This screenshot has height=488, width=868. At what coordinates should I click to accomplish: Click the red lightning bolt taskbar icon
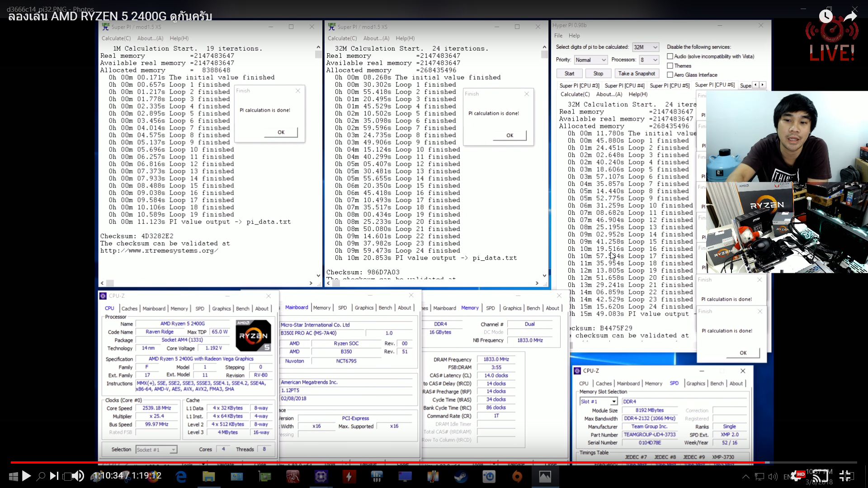tap(349, 476)
